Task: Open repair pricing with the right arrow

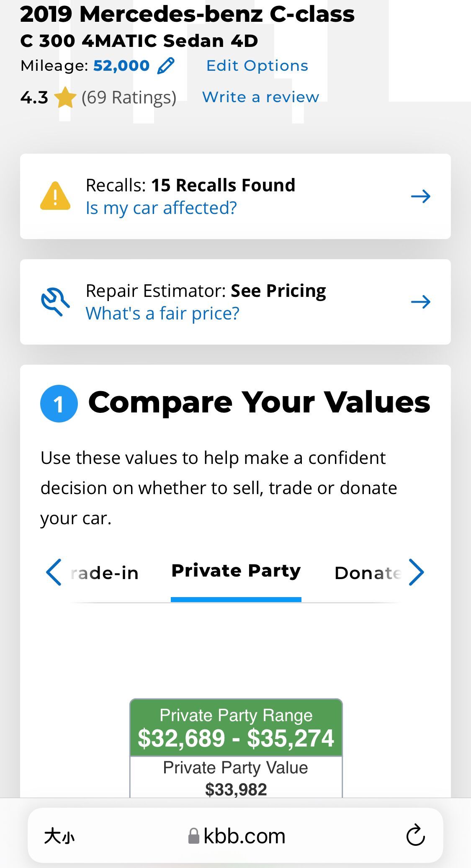Action: [421, 301]
